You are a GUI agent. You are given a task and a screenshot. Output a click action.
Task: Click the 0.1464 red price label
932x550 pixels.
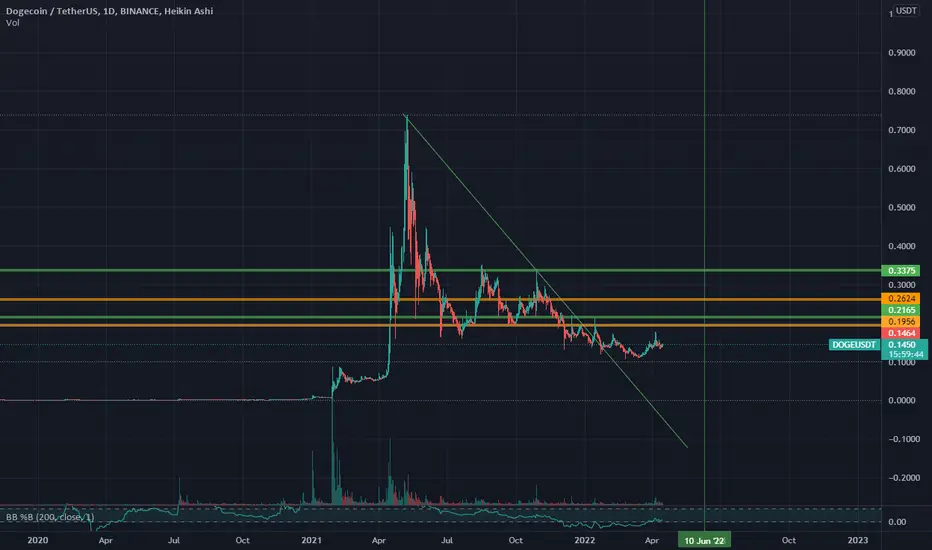[900, 333]
